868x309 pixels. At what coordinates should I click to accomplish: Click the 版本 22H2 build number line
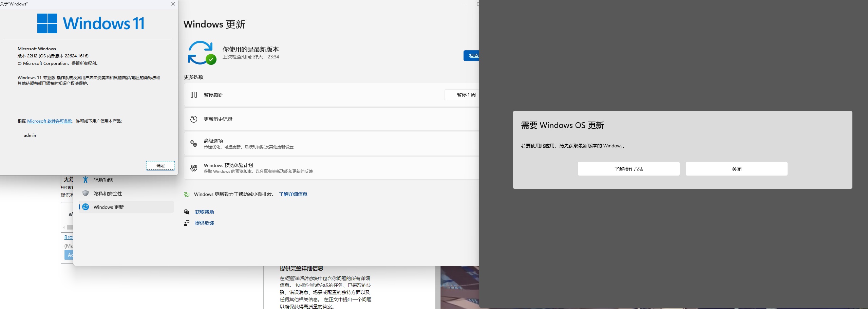tap(53, 56)
